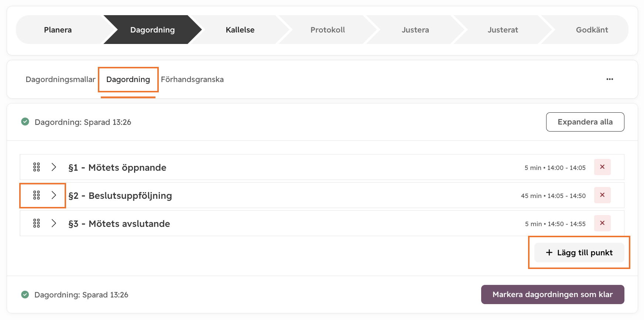Image resolution: width=644 pixels, height=320 pixels.
Task: Remove §2 Beslutsuppföljning using red X
Action: pos(602,195)
